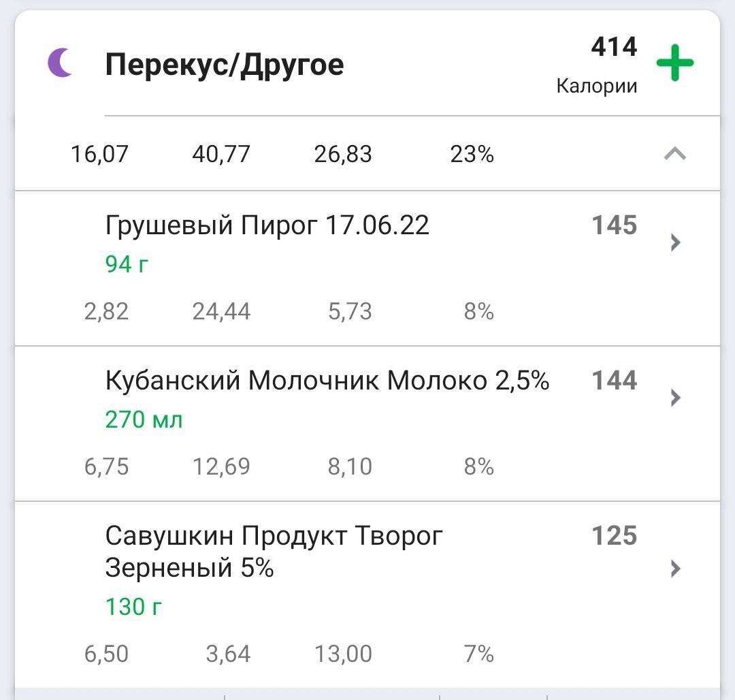Select the Кубанский Молочник Молоко 2,5% row
Viewport: 735px width, 700px height.
330,381
